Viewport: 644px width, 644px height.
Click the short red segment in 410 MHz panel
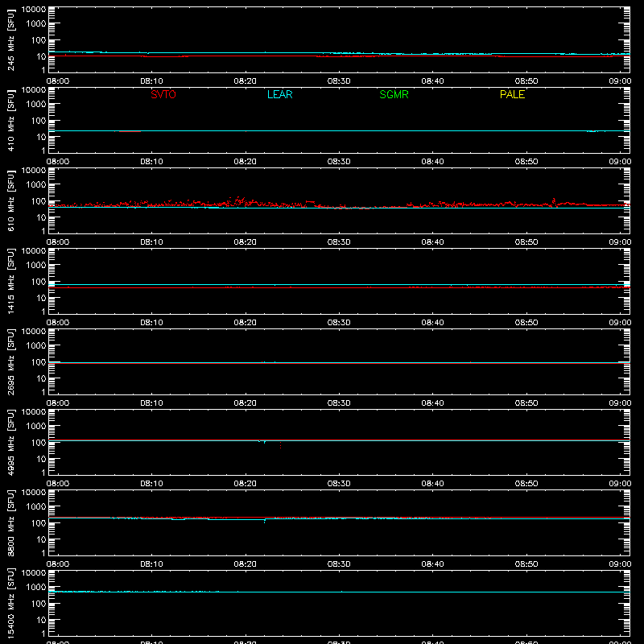(x=130, y=131)
